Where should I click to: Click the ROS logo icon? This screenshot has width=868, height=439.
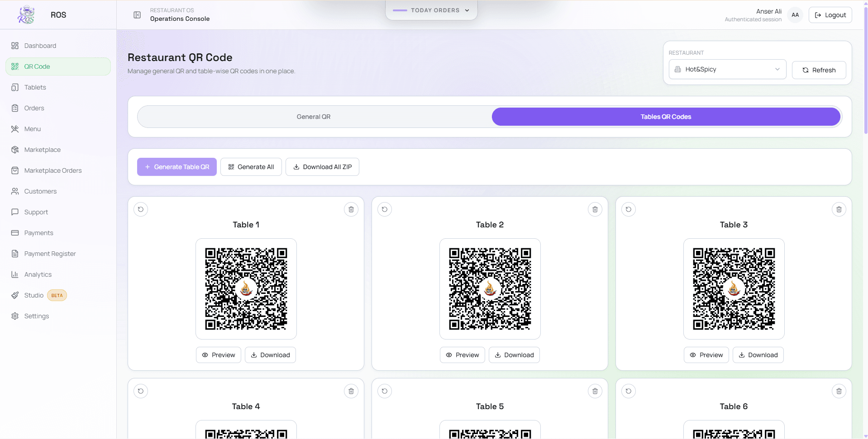26,14
